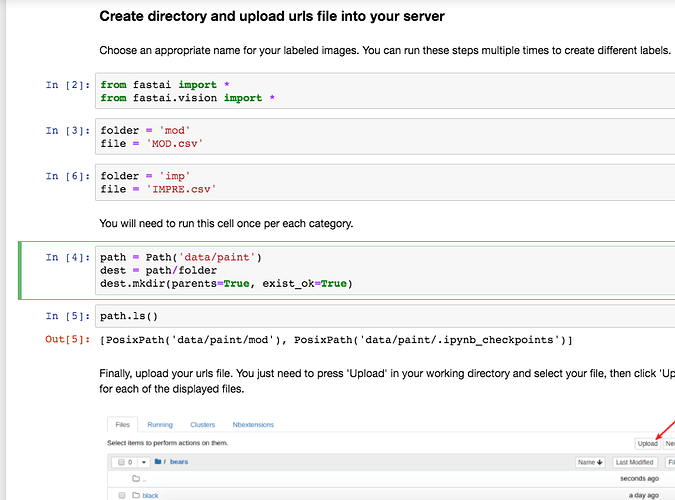The width and height of the screenshot is (675, 500).
Task: Toggle the select-all checkbox next to 0
Action: click(x=121, y=462)
